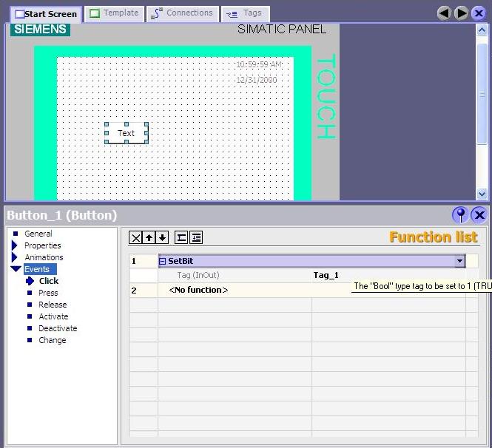The height and width of the screenshot is (448, 492).
Task: Move function up with the up arrow icon
Action: coord(149,237)
